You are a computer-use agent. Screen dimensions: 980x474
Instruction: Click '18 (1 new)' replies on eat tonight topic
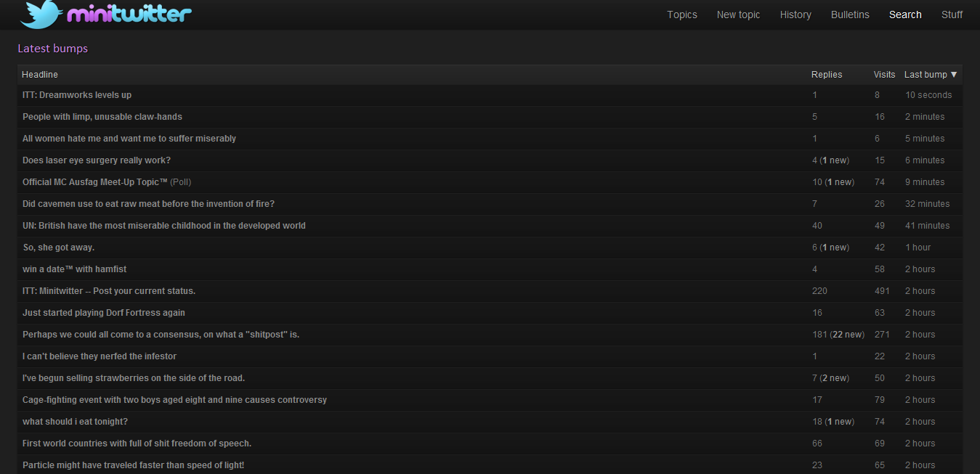(833, 422)
